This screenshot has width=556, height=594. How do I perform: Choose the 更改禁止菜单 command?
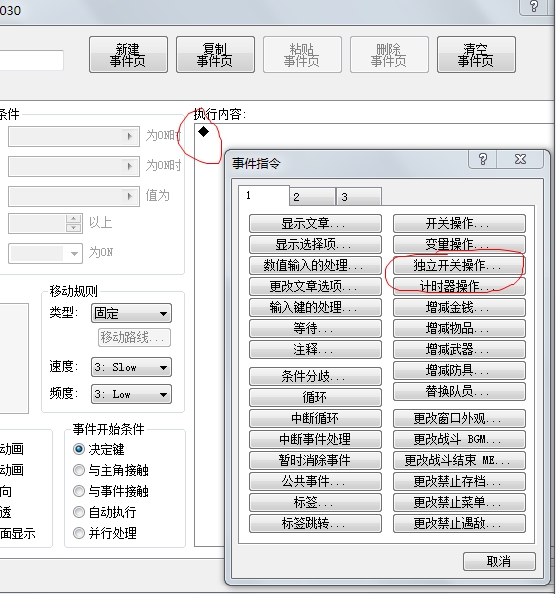coord(459,502)
